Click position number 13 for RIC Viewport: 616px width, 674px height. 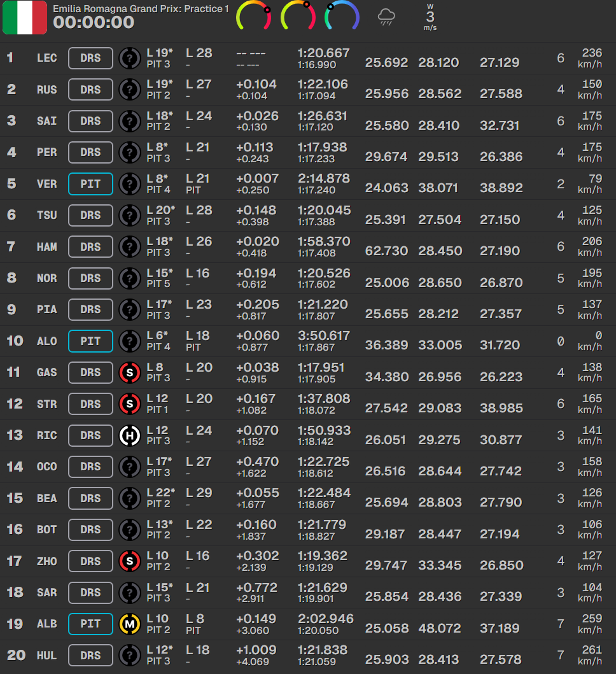(x=15, y=435)
